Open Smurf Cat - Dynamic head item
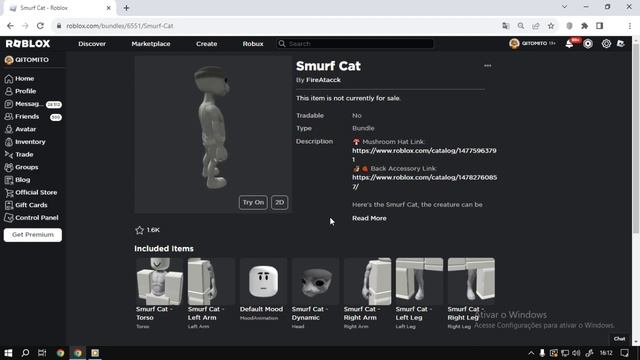The image size is (640, 360). (x=315, y=293)
